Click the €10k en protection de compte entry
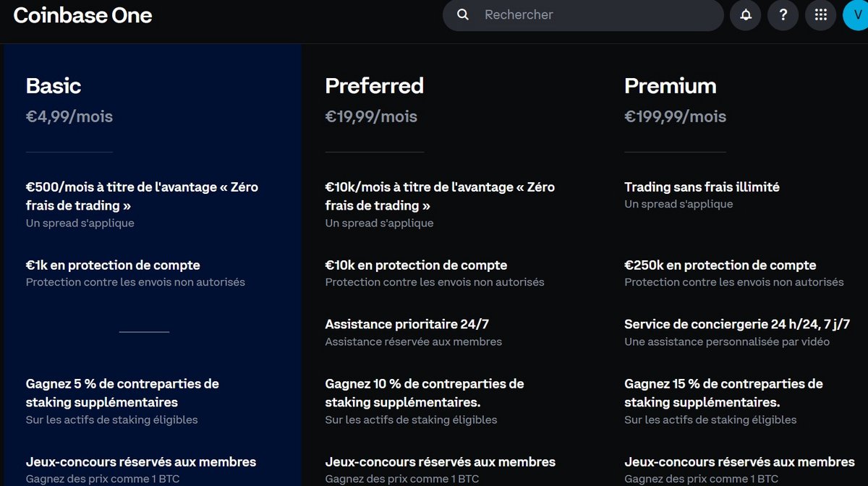The image size is (868, 486). [414, 265]
